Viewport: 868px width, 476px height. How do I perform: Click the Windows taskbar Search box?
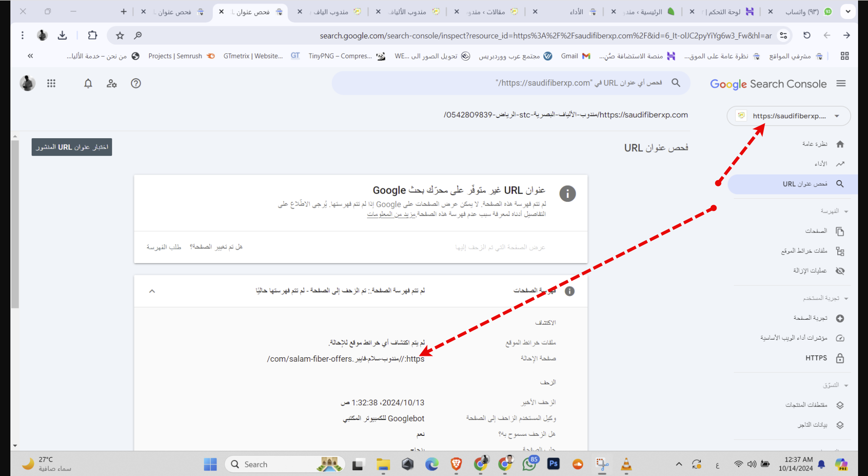(x=285, y=464)
